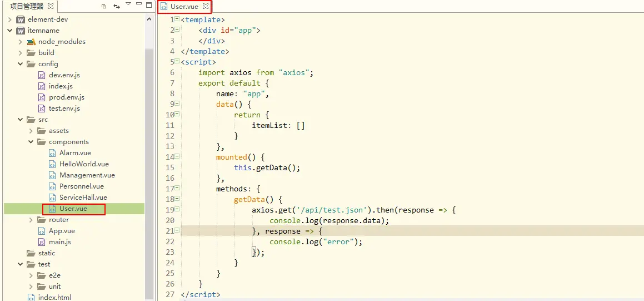Select the main.js file icon

click(42, 242)
